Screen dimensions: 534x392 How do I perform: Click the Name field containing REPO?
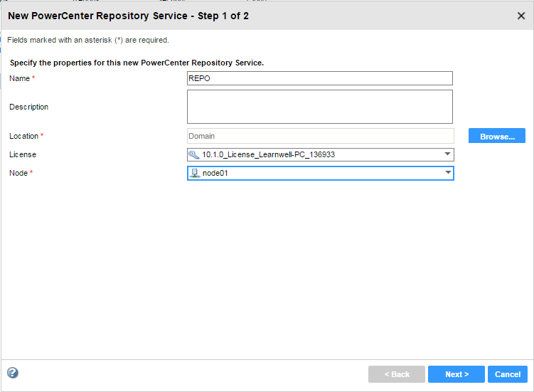coord(319,78)
